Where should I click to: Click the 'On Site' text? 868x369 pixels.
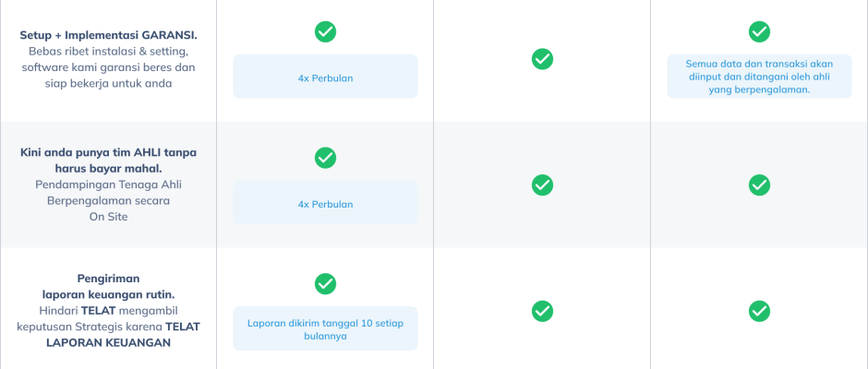(x=109, y=217)
